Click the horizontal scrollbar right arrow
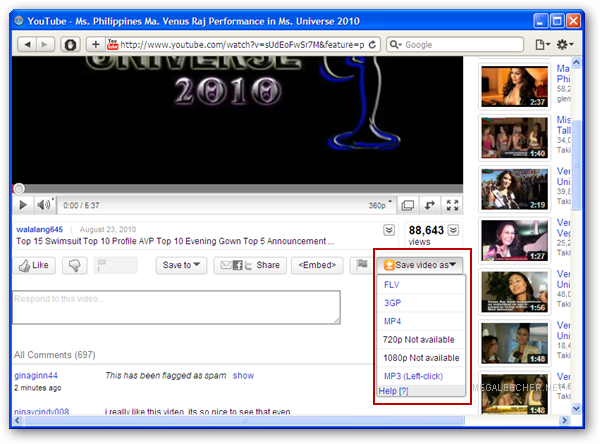This screenshot has height=444, width=600. (x=564, y=420)
